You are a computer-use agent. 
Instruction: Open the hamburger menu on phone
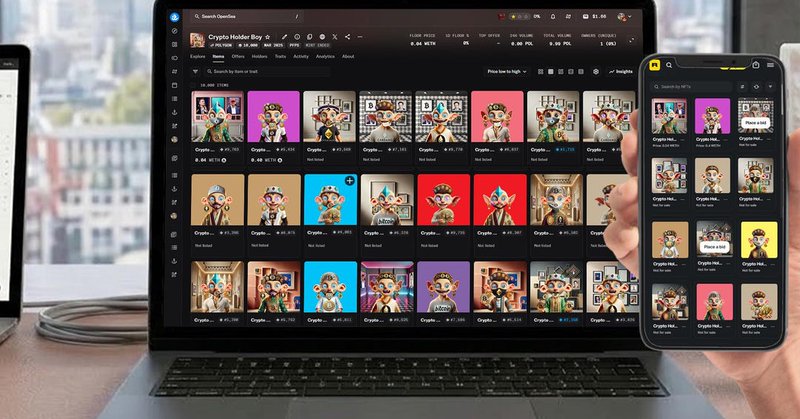[x=770, y=65]
